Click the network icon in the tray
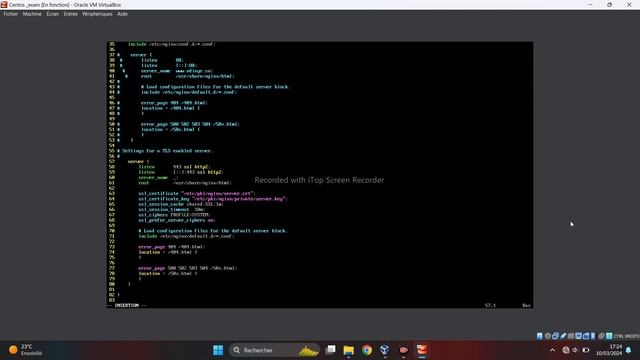Viewport: 640px width, 360px height. point(566,350)
